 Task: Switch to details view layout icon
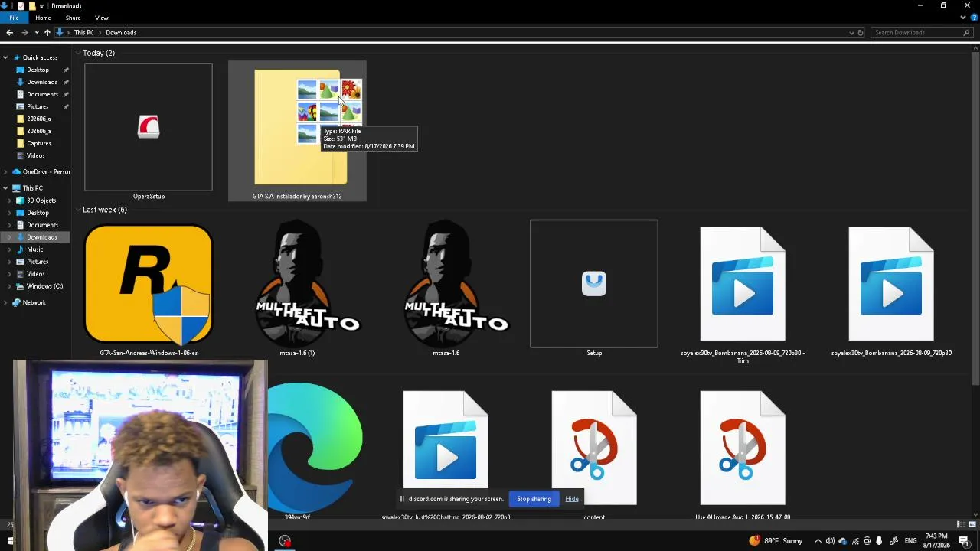tap(959, 524)
